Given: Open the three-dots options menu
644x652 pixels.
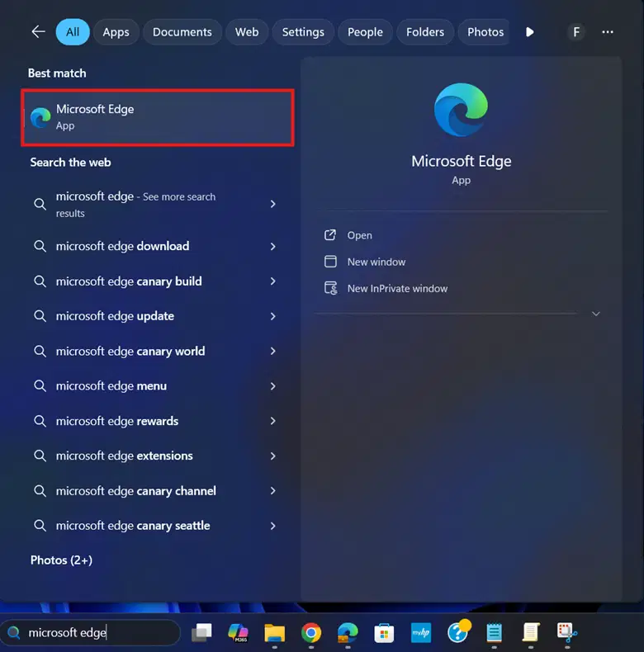Looking at the screenshot, I should (x=608, y=32).
